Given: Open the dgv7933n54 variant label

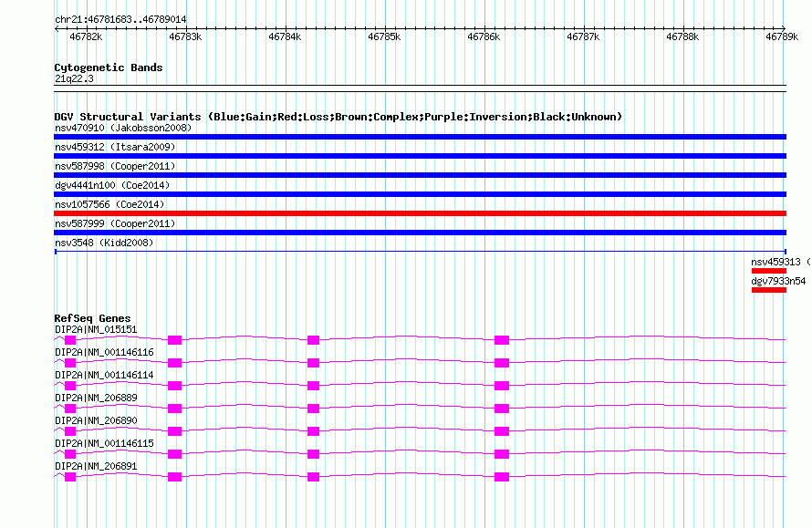Looking at the screenshot, I should pyautogui.click(x=778, y=281).
